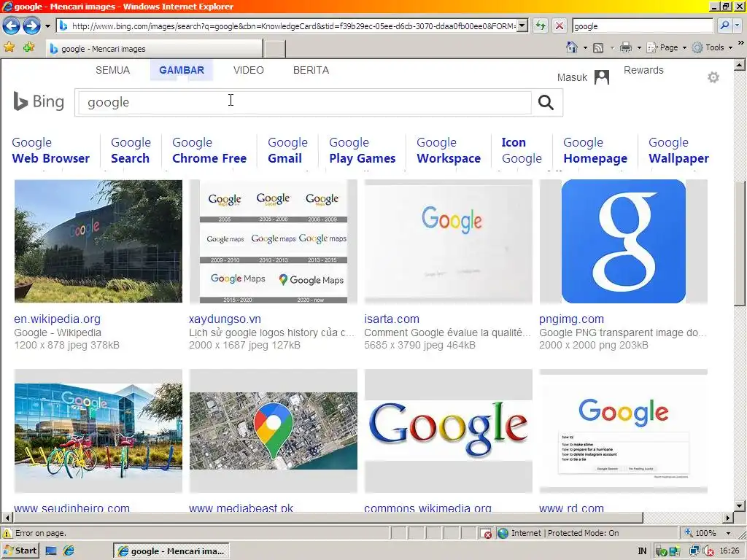Click volume tray icon
The height and width of the screenshot is (560, 747).
pos(708,551)
